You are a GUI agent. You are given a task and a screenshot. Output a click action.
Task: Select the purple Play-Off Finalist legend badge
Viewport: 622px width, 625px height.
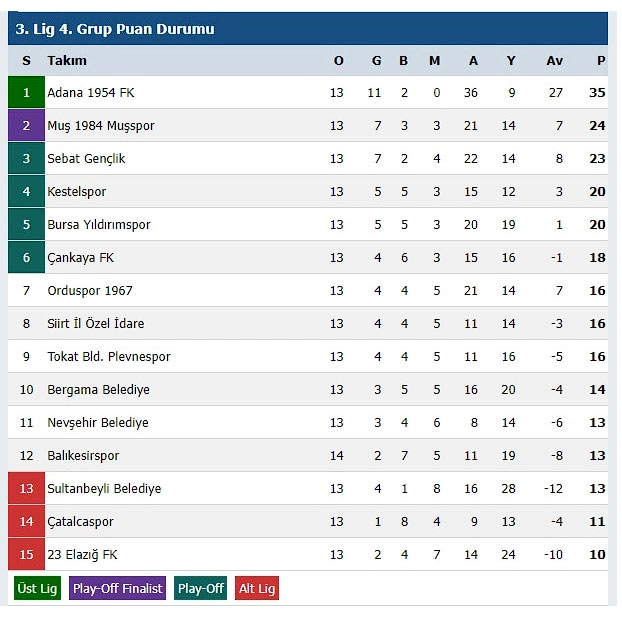click(117, 588)
